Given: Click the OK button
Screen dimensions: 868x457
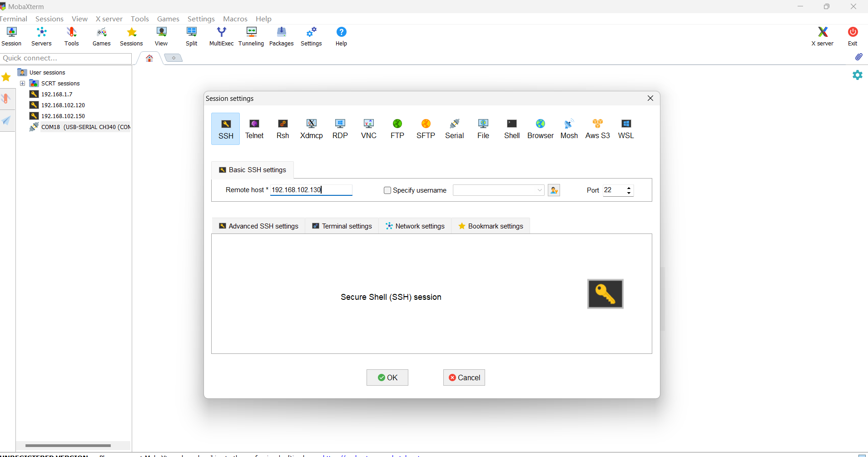Looking at the screenshot, I should (x=387, y=377).
